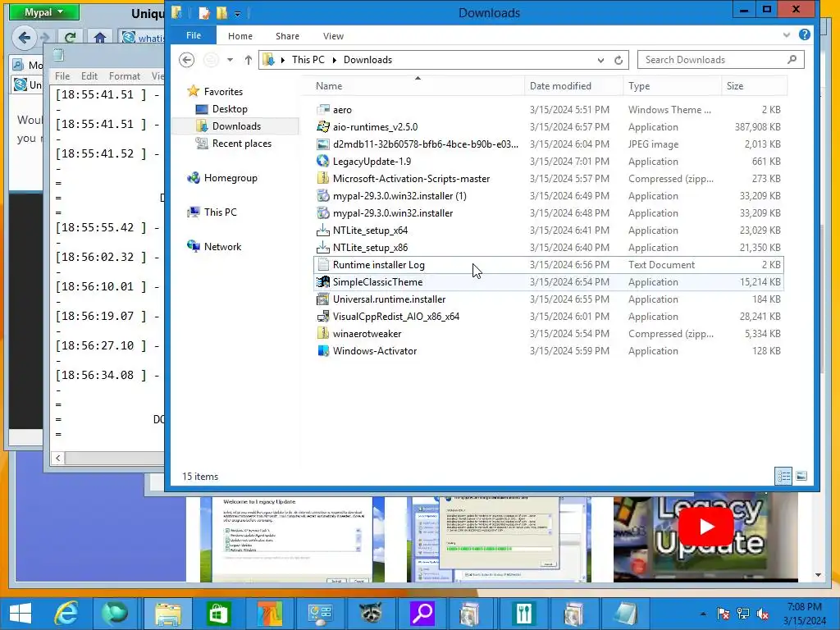Screen dimensions: 840x630
Task: Click the Action Center flag icon
Action: point(723,614)
